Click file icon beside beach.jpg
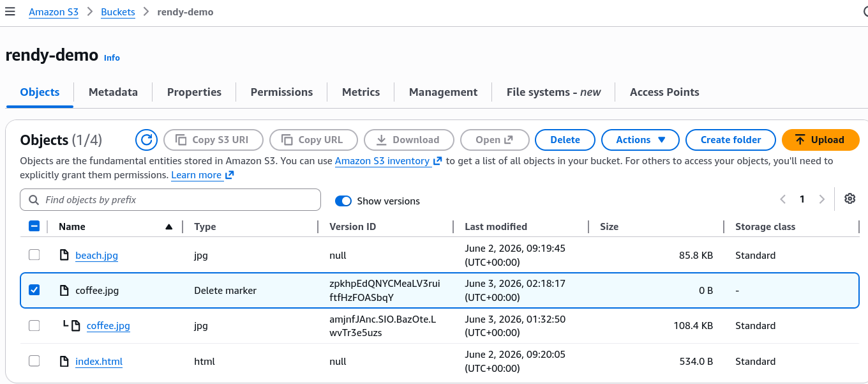 click(x=64, y=255)
